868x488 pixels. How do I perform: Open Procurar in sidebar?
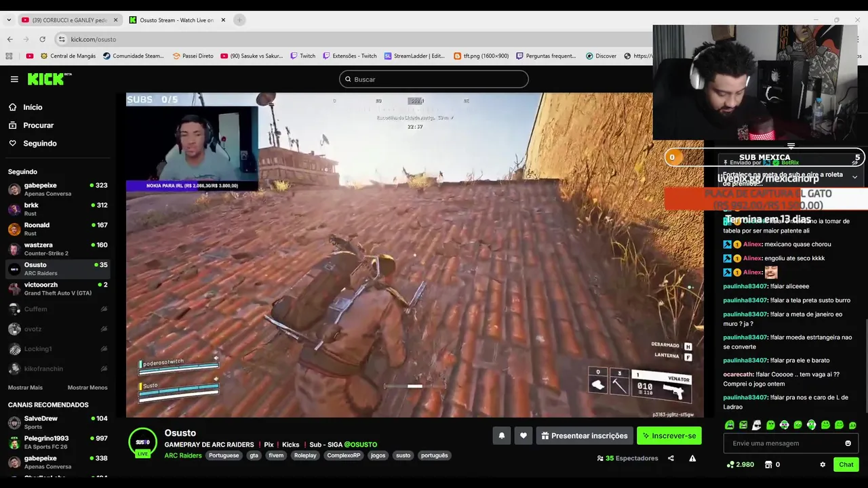click(x=31, y=125)
